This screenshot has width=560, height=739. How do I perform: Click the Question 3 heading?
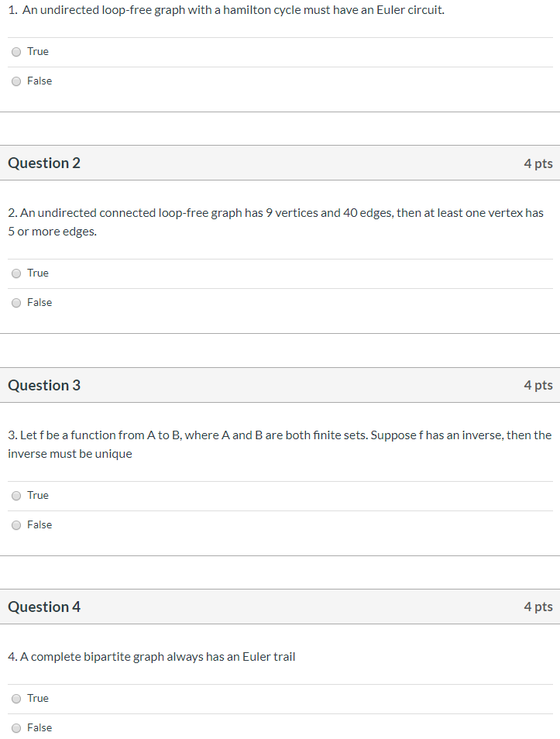click(x=44, y=386)
